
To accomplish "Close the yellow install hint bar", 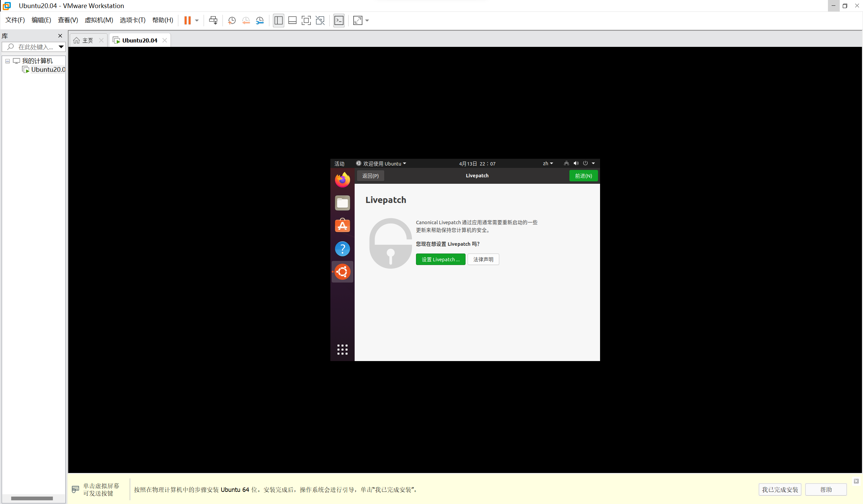I will pyautogui.click(x=856, y=481).
